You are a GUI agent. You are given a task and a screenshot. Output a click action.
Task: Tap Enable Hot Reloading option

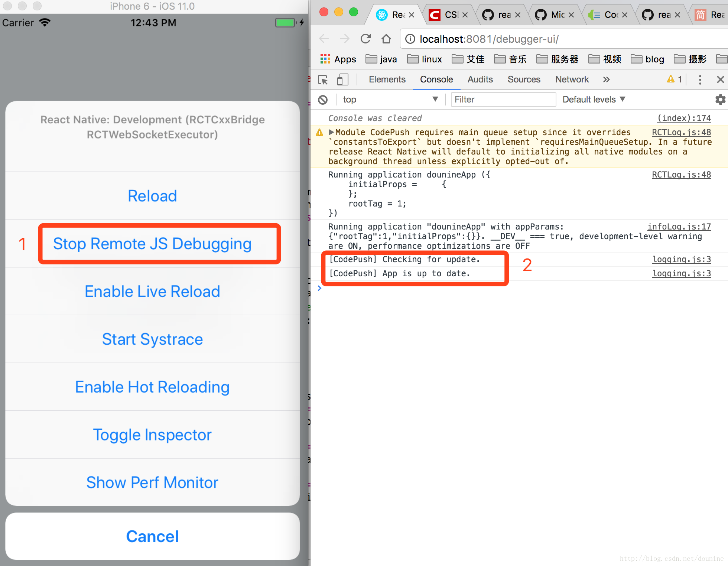(x=152, y=387)
